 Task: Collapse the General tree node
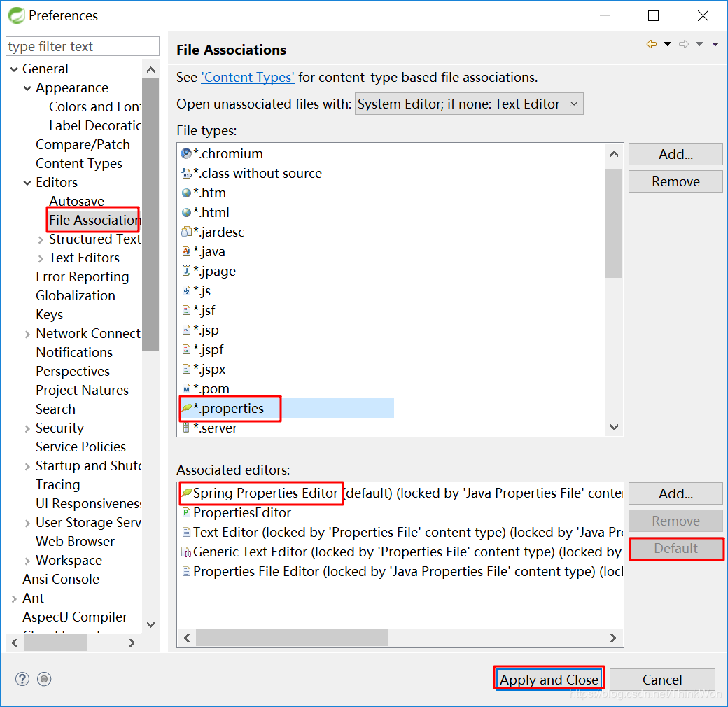click(14, 69)
